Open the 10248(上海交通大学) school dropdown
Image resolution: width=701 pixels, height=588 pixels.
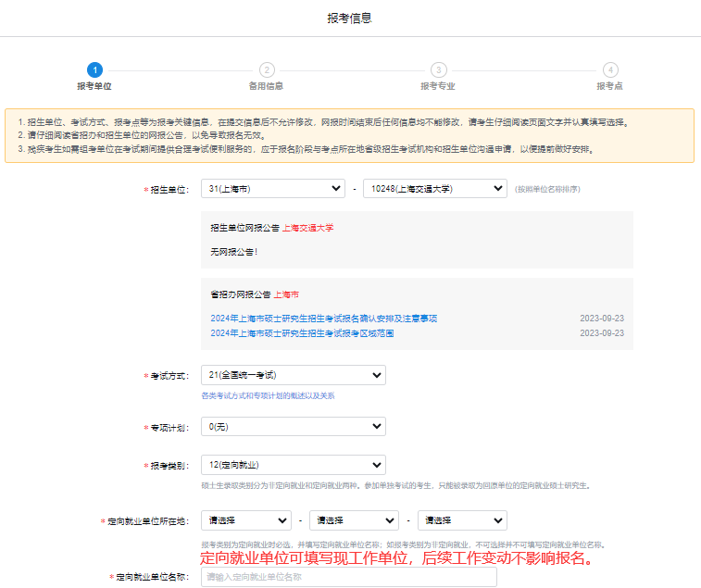(x=434, y=189)
